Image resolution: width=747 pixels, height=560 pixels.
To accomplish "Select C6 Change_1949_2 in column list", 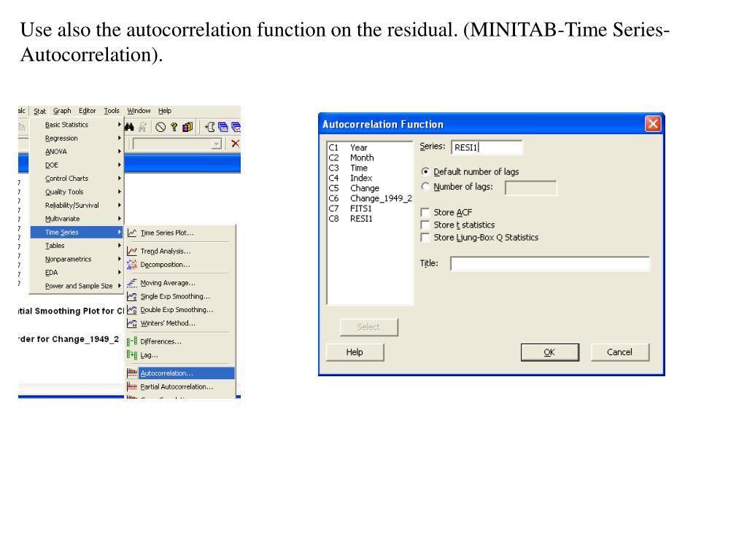I will pos(370,198).
